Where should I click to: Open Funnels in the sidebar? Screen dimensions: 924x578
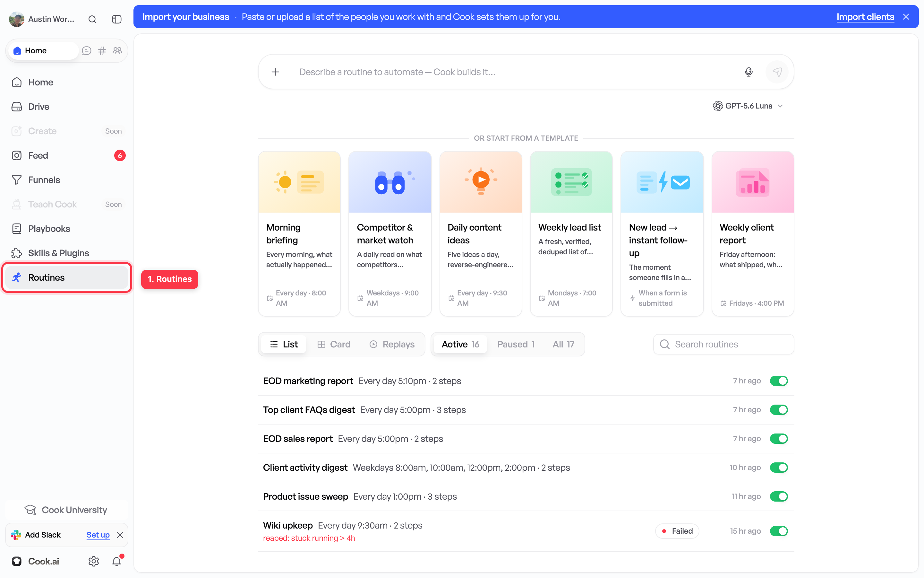point(67,180)
